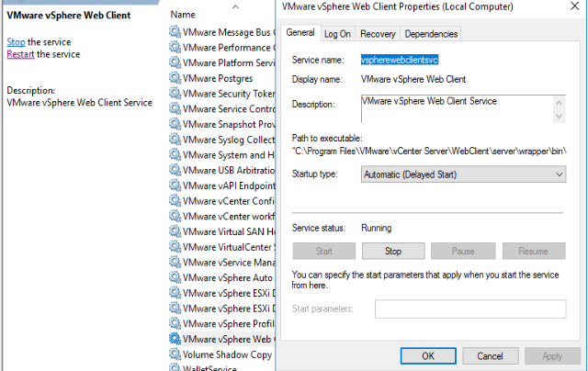Click gear icon for VMware Platform Services
Screen dimensions: 588x371
coord(175,62)
